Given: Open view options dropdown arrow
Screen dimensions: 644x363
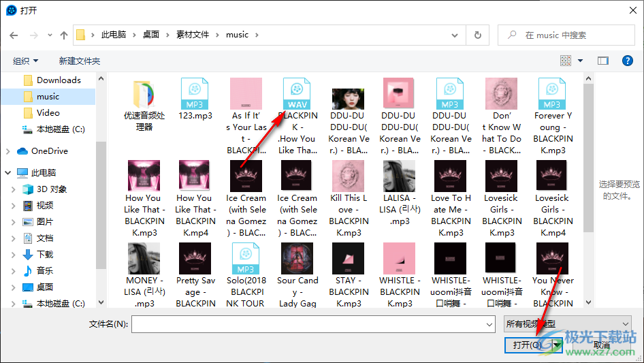Looking at the screenshot, I should [x=580, y=61].
